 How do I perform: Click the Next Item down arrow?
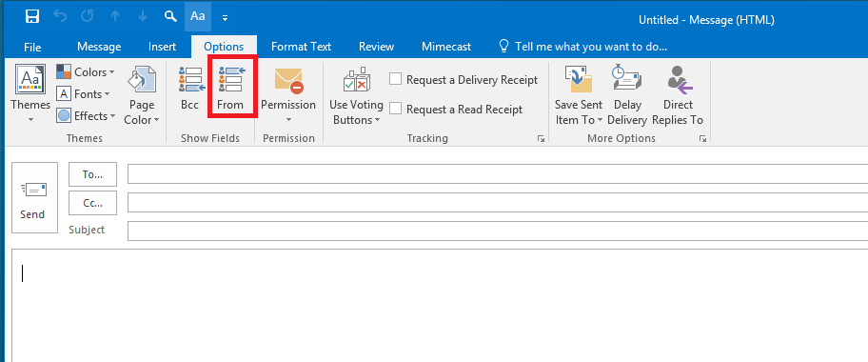pyautogui.click(x=142, y=16)
